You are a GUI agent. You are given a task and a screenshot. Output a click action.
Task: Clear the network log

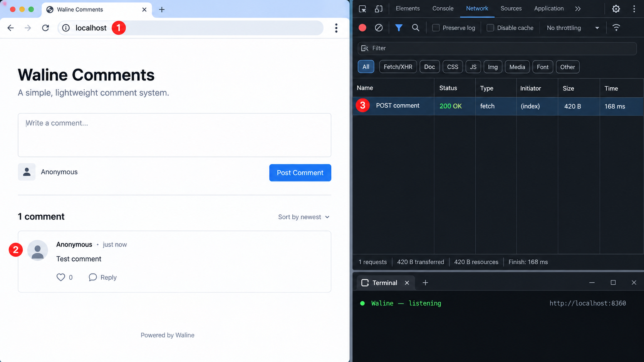point(379,28)
